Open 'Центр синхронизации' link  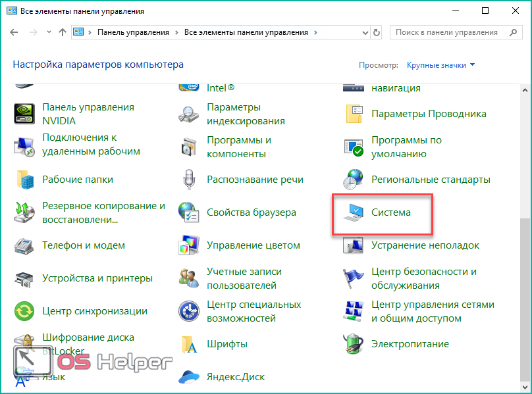pyautogui.click(x=95, y=311)
